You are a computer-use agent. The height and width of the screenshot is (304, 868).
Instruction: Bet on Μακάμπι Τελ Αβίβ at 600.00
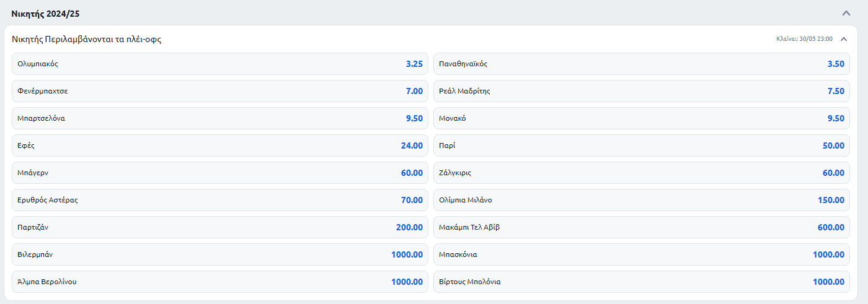[x=641, y=227]
